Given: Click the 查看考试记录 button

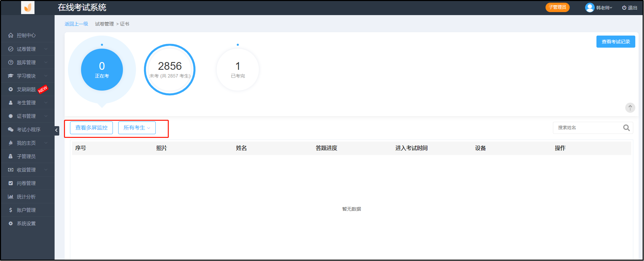Looking at the screenshot, I should tap(616, 42).
